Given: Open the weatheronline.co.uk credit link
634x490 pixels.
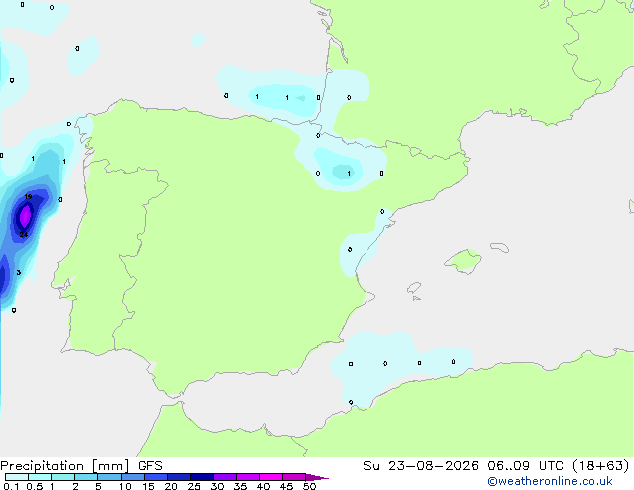Looking at the screenshot, I should 550,481.
